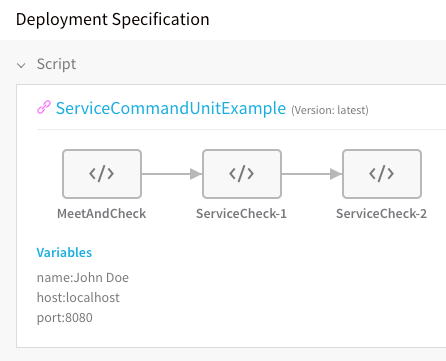Click the name:John Doe variable

tap(83, 277)
